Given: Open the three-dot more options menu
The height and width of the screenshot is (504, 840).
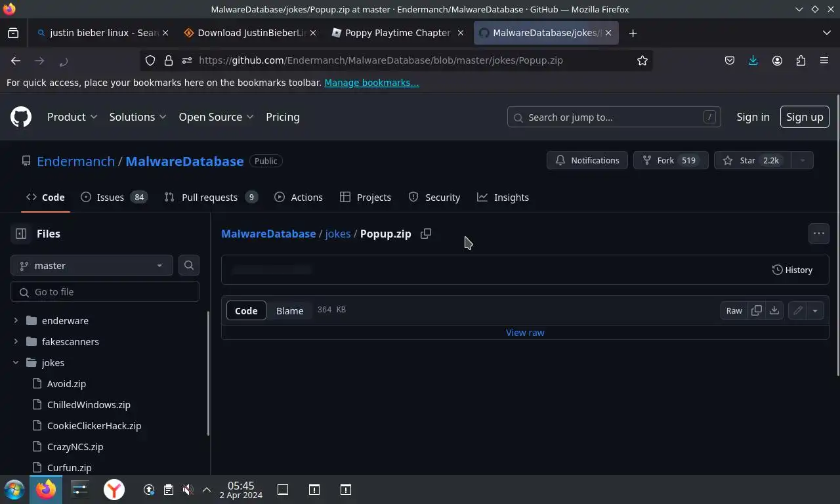Looking at the screenshot, I should [x=819, y=234].
